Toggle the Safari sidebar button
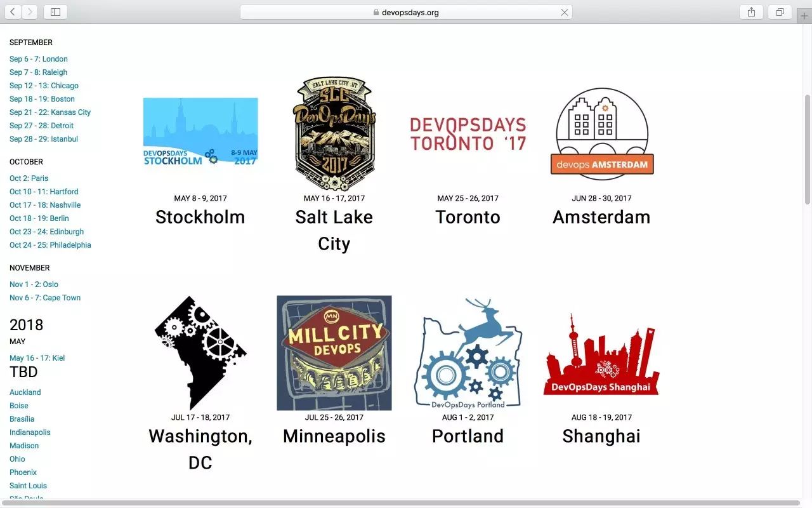The height and width of the screenshot is (508, 812). coord(55,12)
